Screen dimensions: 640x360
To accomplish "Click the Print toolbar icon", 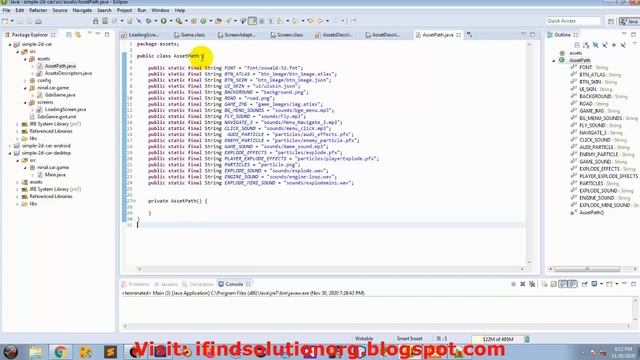I will click(x=38, y=21).
